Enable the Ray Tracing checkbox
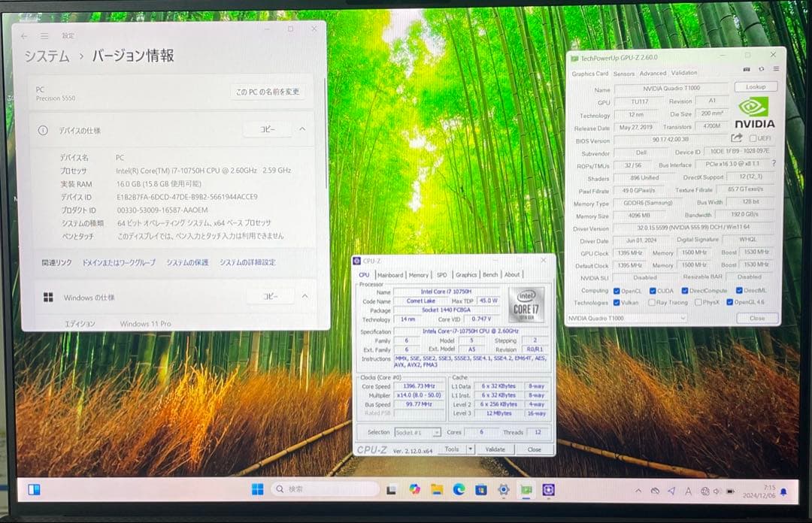812x523 pixels. (x=652, y=302)
